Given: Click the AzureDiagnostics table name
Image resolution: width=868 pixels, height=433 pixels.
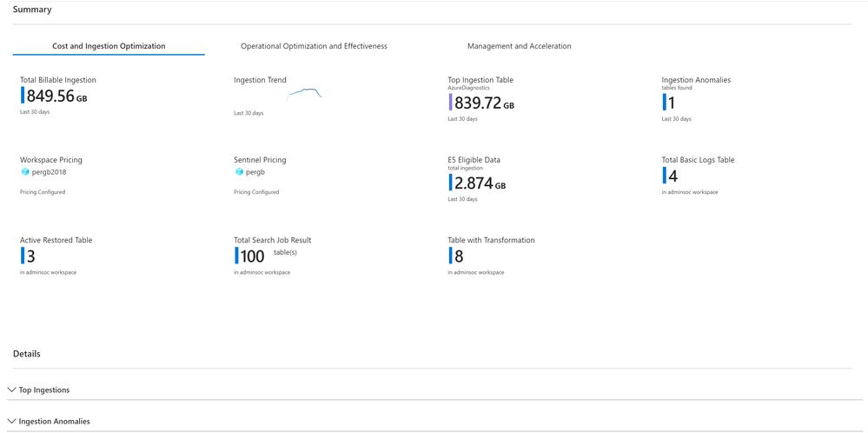Looking at the screenshot, I should pyautogui.click(x=469, y=88).
